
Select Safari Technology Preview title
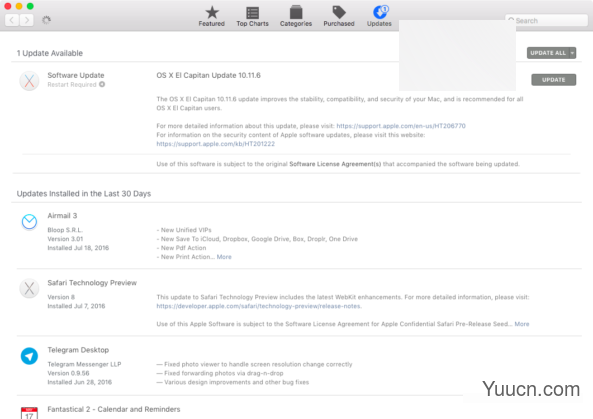click(92, 283)
